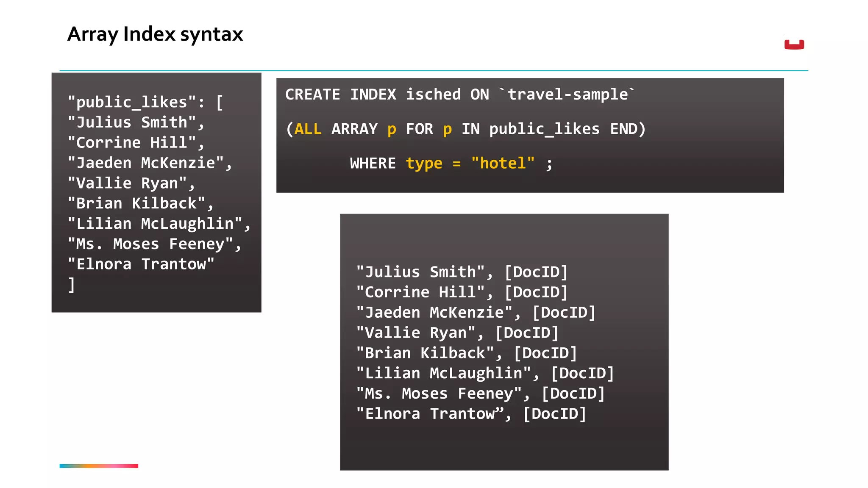The width and height of the screenshot is (868, 488).
Task: Select the '"public_likes": [' line
Action: pos(145,103)
